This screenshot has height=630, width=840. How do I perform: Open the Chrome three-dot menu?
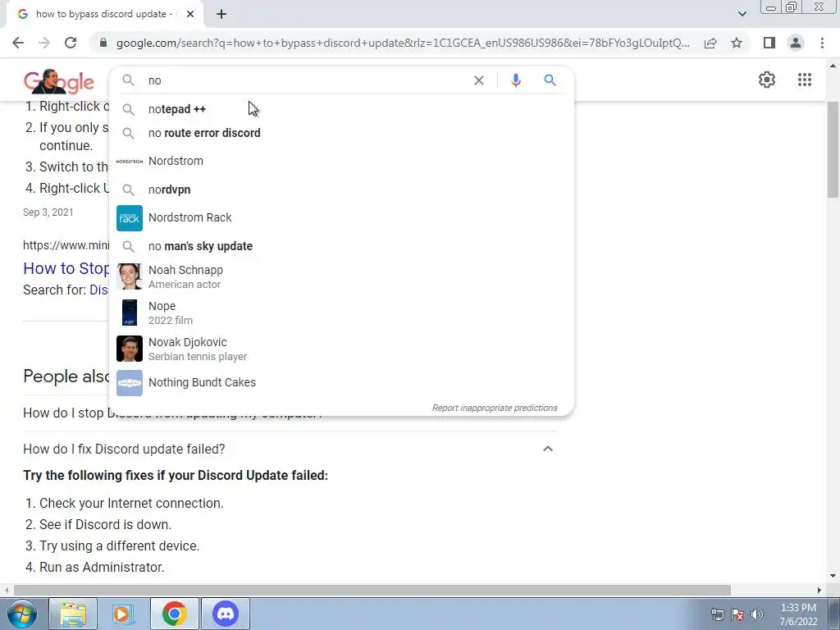[822, 43]
